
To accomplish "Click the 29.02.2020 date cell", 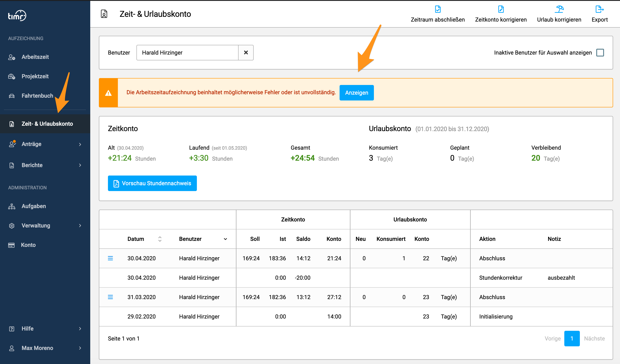I will [141, 317].
